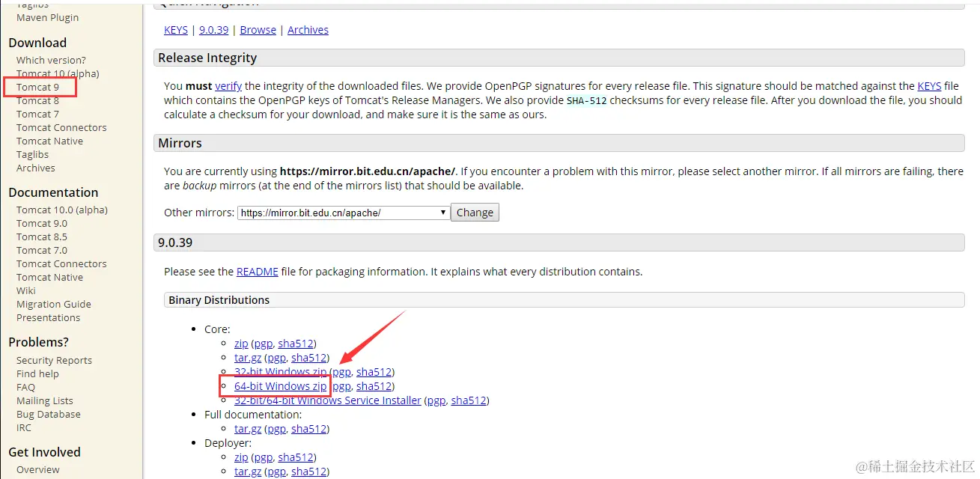
Task: Open Tomcat Connectors documentation link
Action: click(x=61, y=263)
